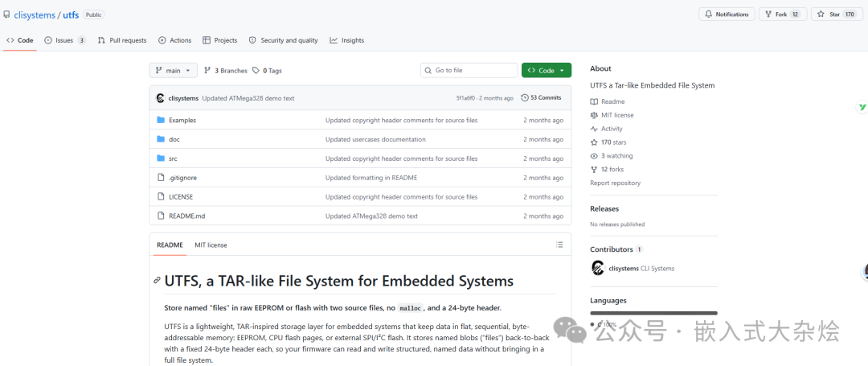Click the doc folder icon

coord(161,139)
